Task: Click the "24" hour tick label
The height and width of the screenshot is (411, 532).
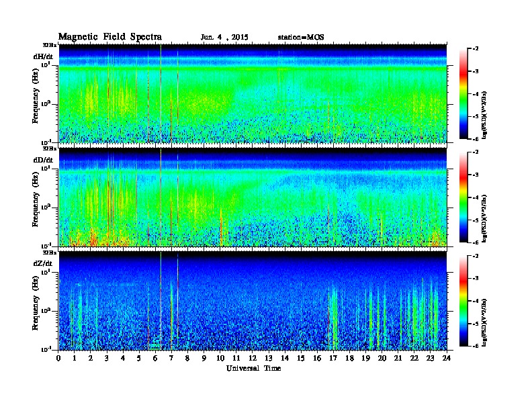Action: tap(447, 358)
